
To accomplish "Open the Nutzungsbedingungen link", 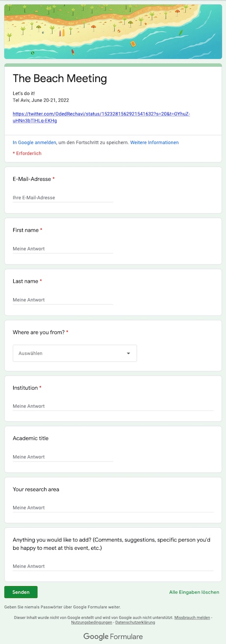I will point(92,622).
